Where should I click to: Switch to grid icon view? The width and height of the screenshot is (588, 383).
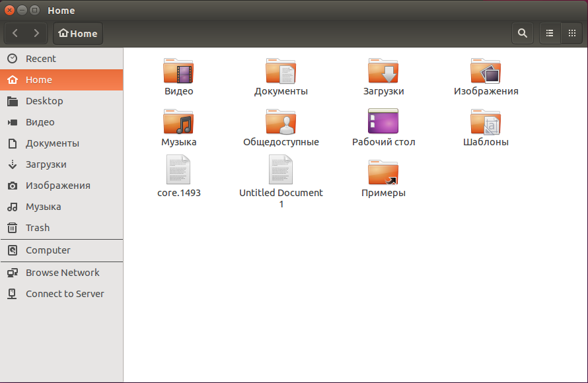572,34
